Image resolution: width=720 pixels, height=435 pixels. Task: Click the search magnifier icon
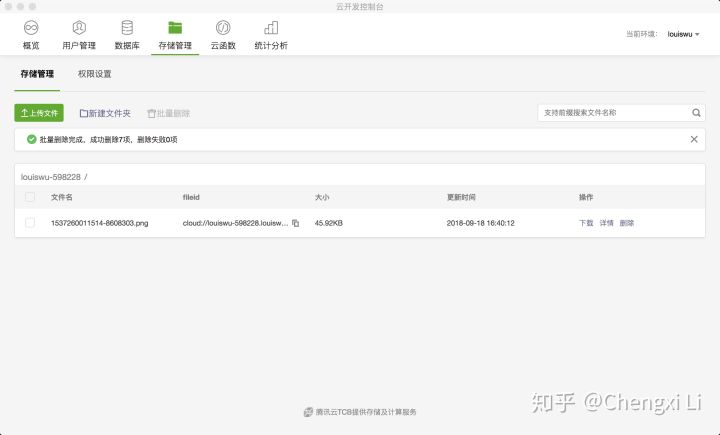[x=696, y=113]
